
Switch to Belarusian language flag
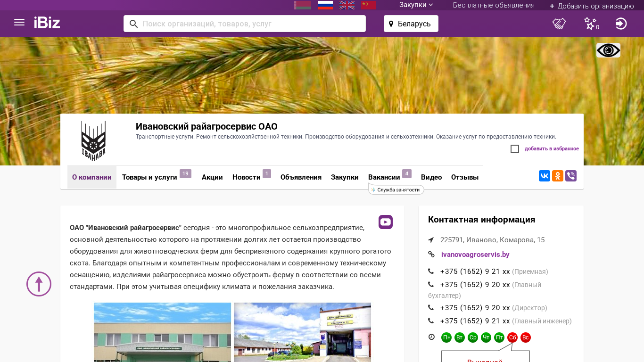coord(303,5)
